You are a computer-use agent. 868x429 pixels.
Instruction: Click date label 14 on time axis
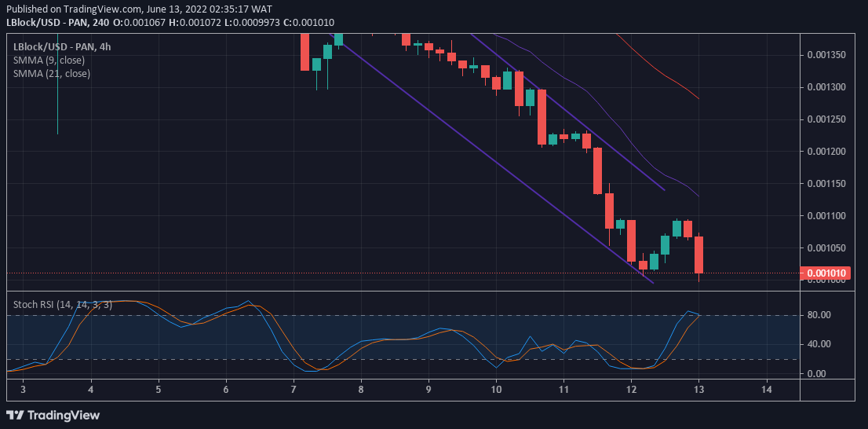coord(766,389)
